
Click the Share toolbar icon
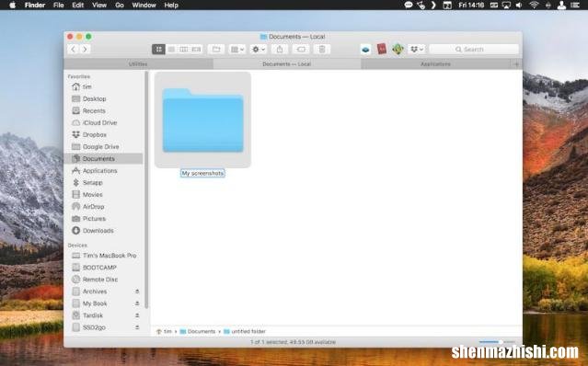tap(280, 49)
